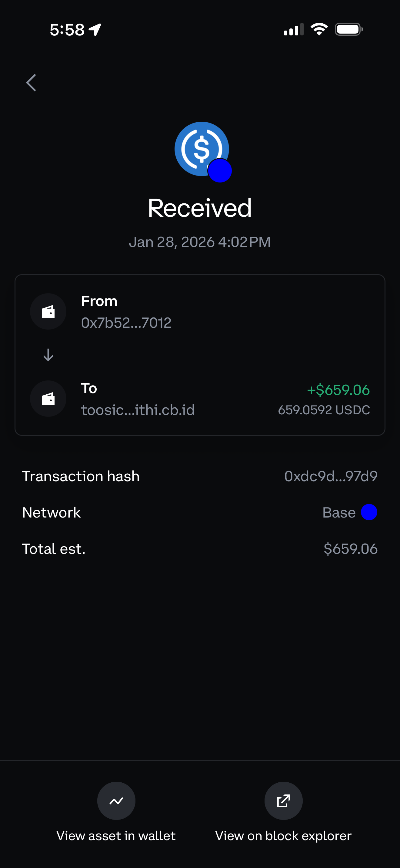Image resolution: width=400 pixels, height=868 pixels.
Task: Open the View asset in wallet icon
Action: [116, 801]
